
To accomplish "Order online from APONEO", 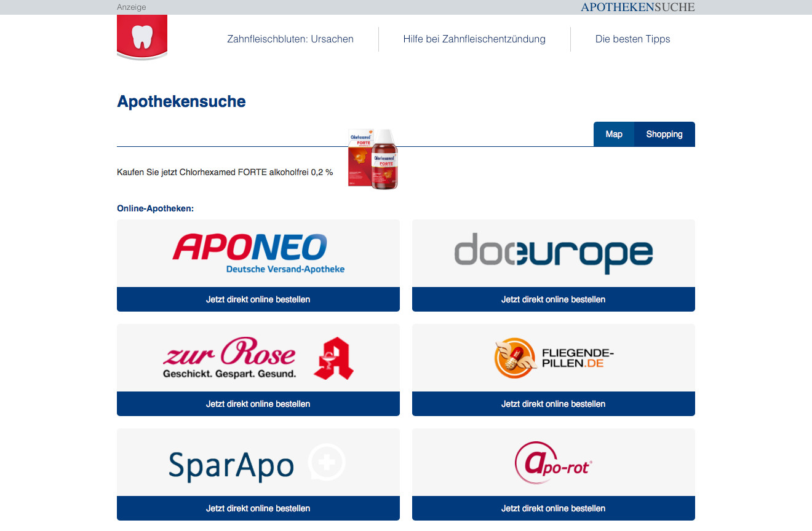I will point(258,299).
